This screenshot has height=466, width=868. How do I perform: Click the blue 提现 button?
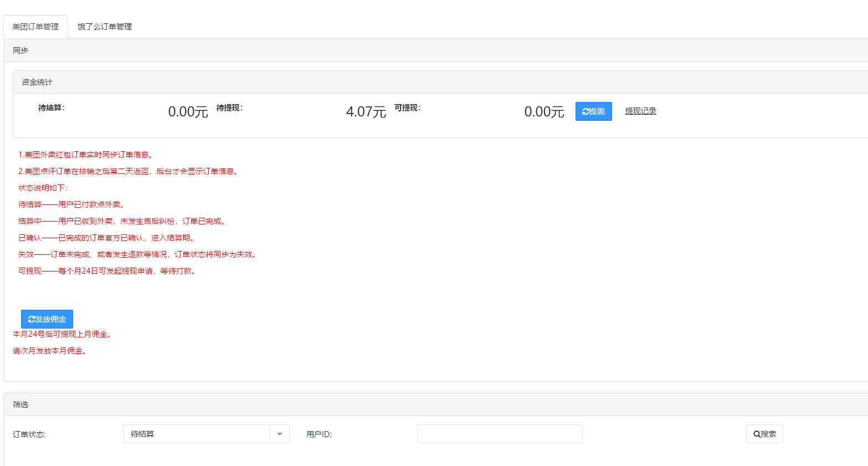pyautogui.click(x=593, y=111)
